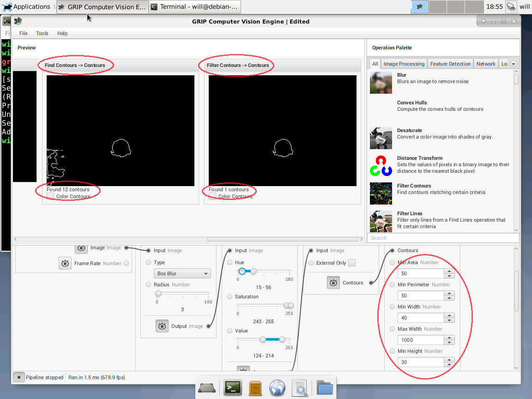532x399 pixels.
Task: Open the Box Blur type dropdown
Action: pyautogui.click(x=182, y=273)
